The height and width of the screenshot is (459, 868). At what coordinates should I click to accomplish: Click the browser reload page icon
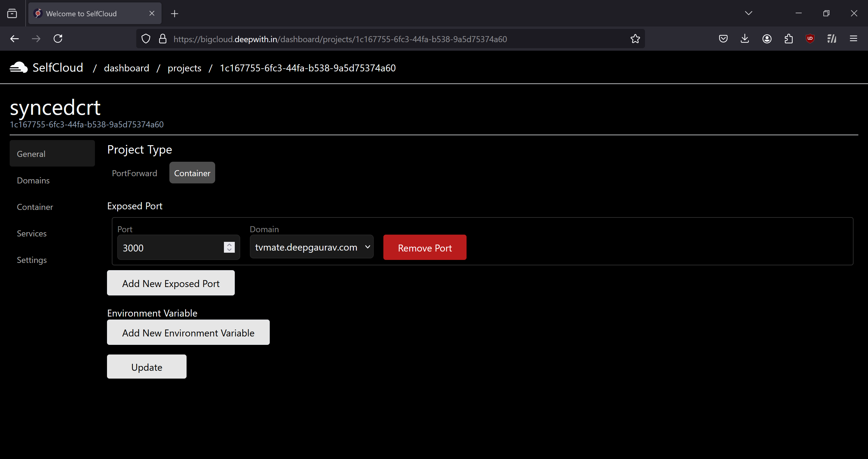point(58,39)
